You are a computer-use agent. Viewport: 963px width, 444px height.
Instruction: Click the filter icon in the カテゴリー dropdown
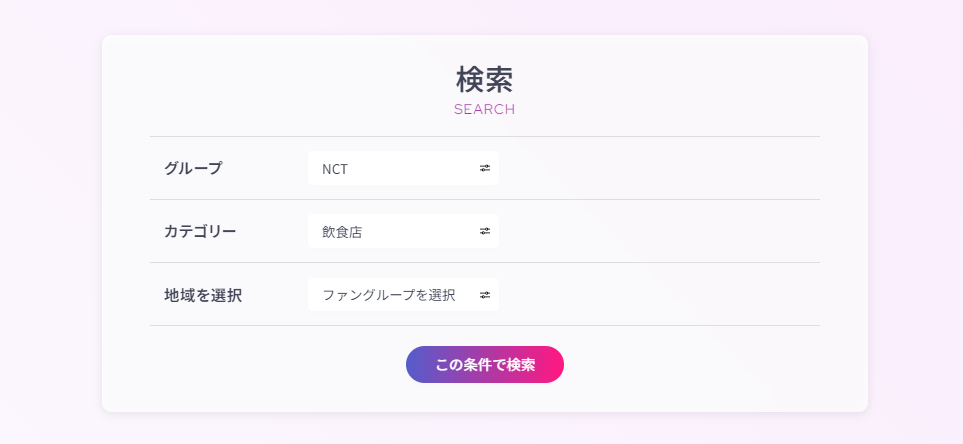(x=485, y=231)
